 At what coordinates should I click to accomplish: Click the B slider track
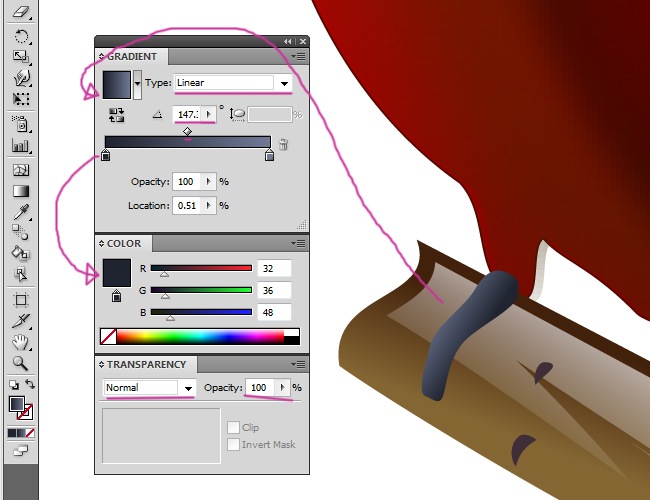coord(201,312)
